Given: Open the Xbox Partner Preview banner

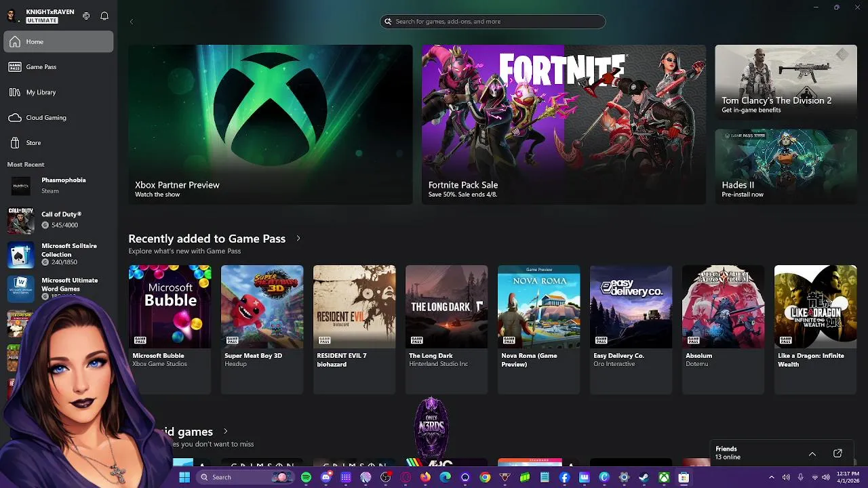Looking at the screenshot, I should (271, 125).
